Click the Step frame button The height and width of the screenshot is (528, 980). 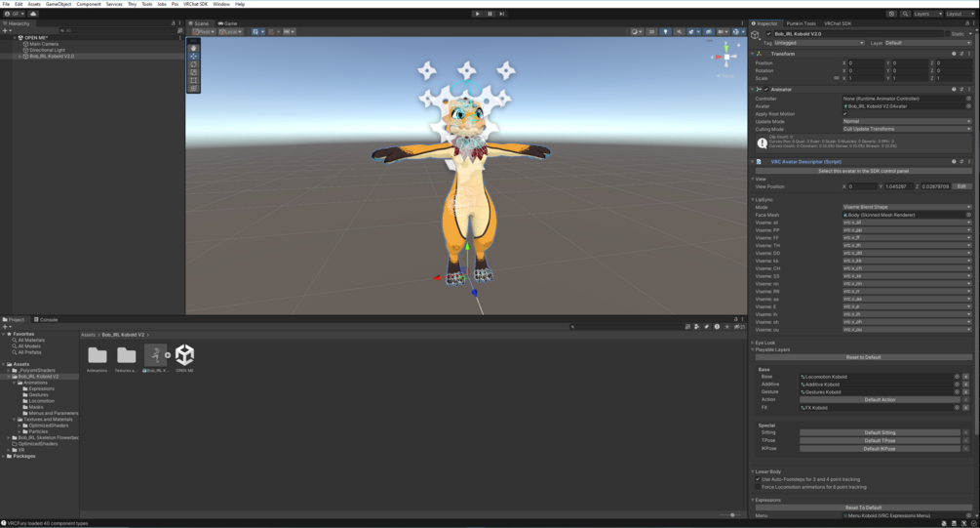click(x=502, y=14)
